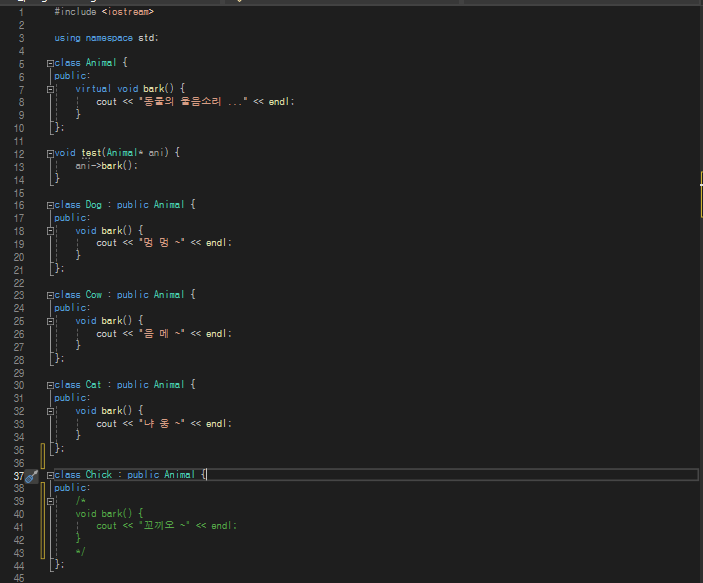The image size is (703, 583).
Task: Click the "멍 멍 ~" string literal
Action: pos(162,243)
